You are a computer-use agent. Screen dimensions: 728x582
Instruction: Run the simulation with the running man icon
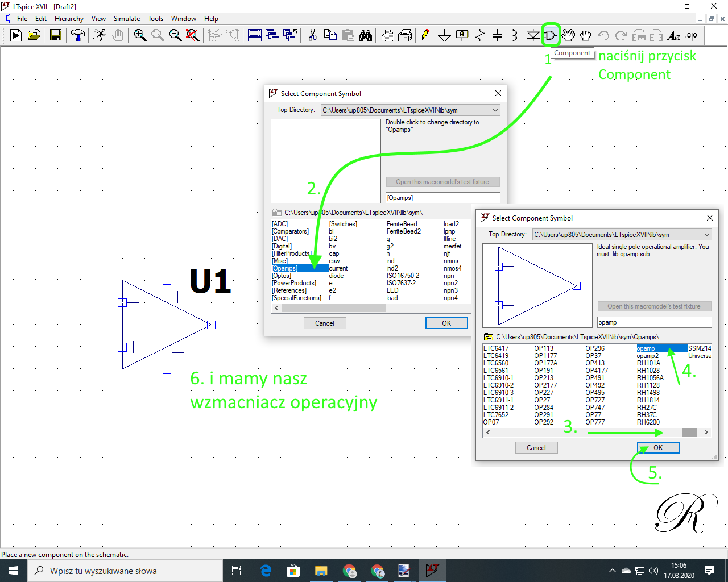tap(100, 35)
